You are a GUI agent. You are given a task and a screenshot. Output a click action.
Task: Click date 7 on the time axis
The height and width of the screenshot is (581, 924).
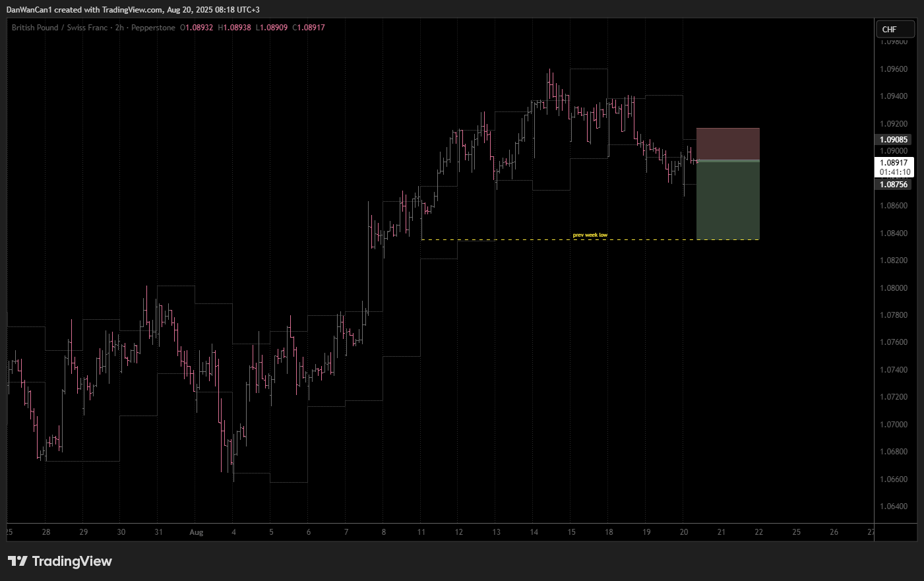tap(346, 532)
